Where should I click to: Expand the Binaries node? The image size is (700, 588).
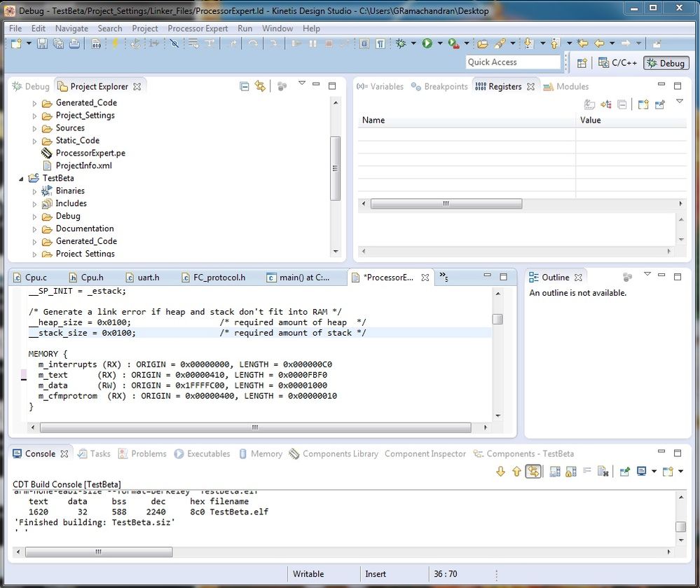click(x=34, y=191)
